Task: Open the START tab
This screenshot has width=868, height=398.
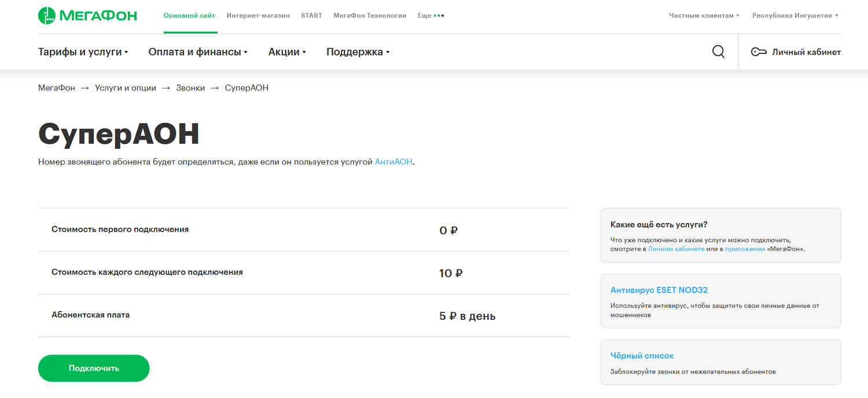Action: (x=311, y=16)
